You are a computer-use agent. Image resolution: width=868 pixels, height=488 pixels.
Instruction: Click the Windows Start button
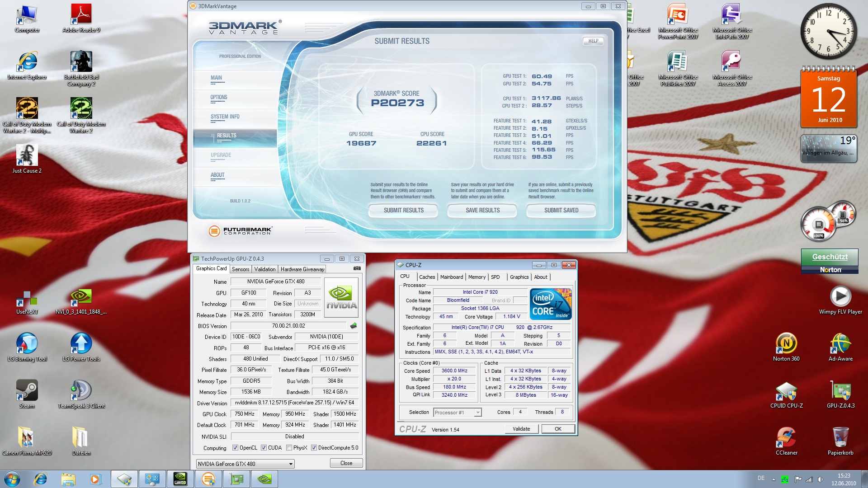(x=12, y=479)
